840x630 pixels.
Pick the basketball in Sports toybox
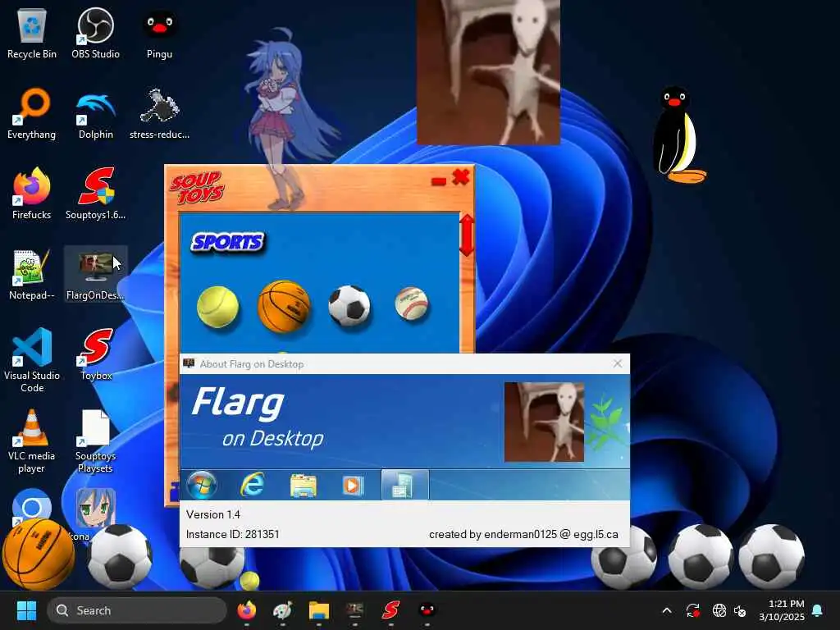[284, 306]
